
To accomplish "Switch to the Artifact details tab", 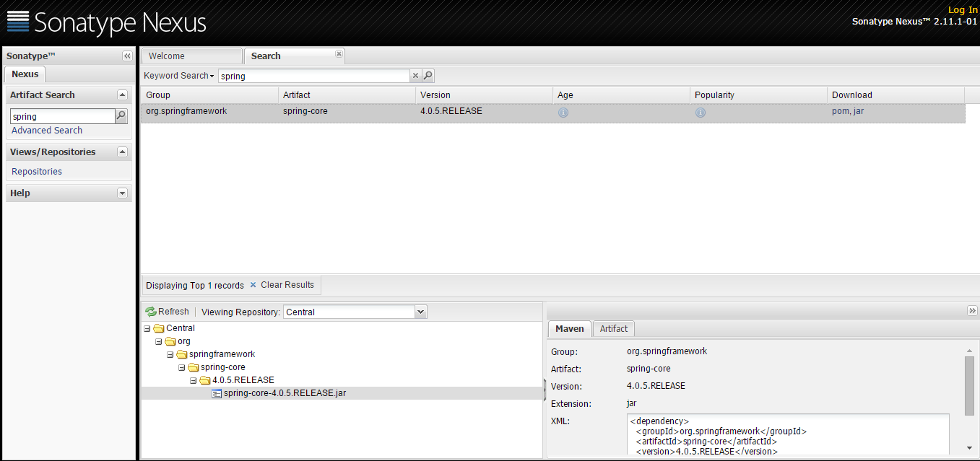I will (614, 328).
